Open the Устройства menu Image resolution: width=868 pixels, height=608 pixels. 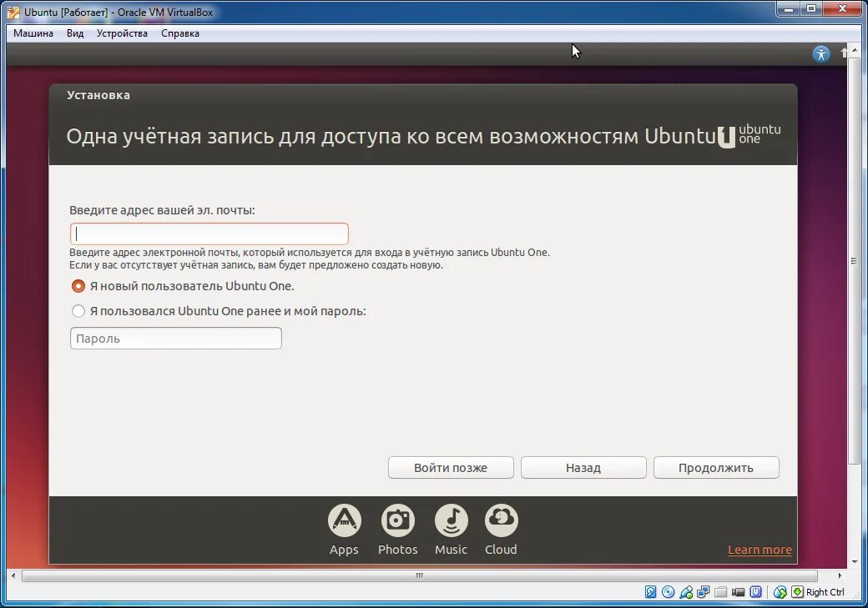click(x=122, y=33)
